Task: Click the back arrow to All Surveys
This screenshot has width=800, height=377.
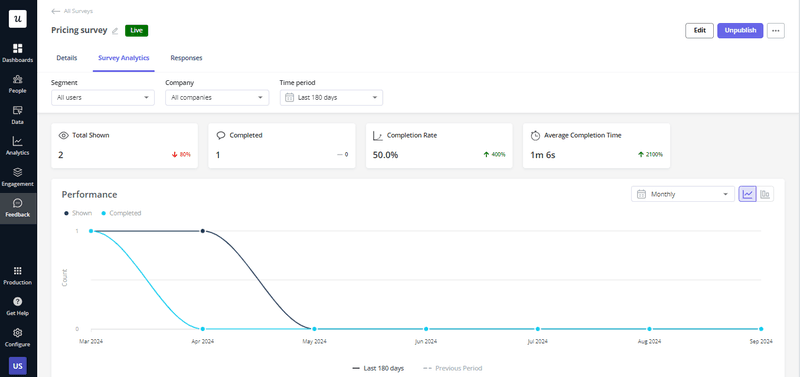Action: (x=56, y=11)
